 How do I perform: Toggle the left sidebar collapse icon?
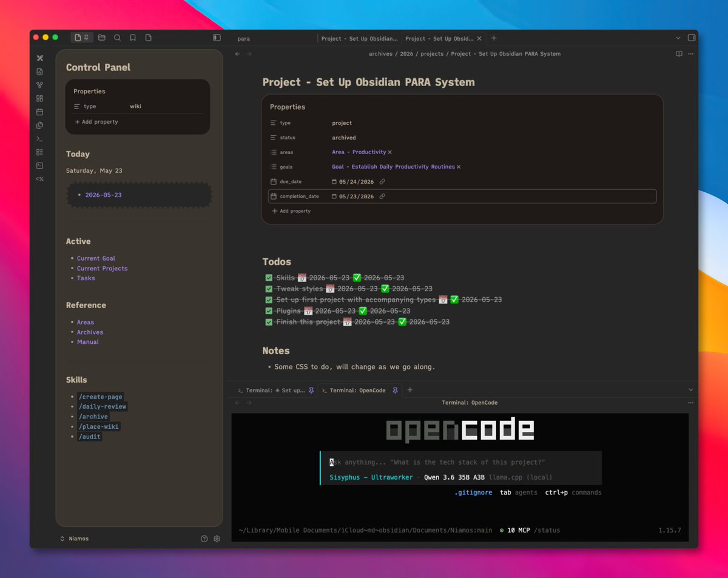pos(217,38)
